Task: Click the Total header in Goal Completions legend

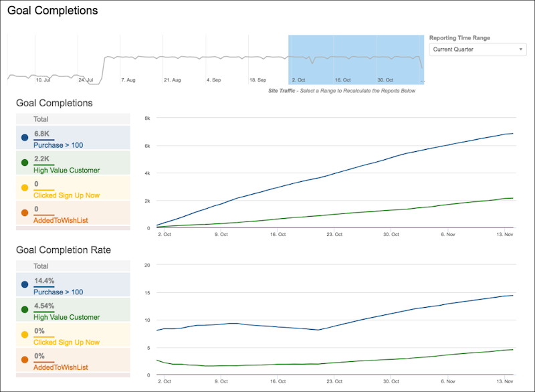Action: (x=41, y=119)
